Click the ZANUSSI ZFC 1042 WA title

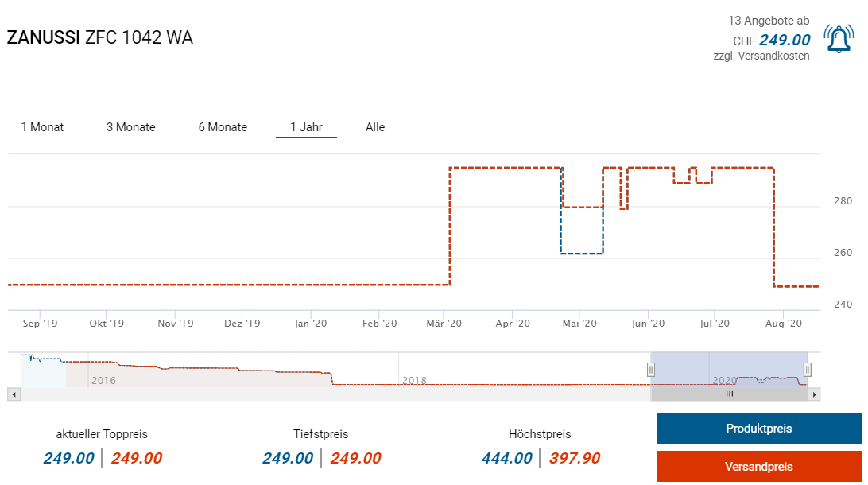pyautogui.click(x=100, y=37)
